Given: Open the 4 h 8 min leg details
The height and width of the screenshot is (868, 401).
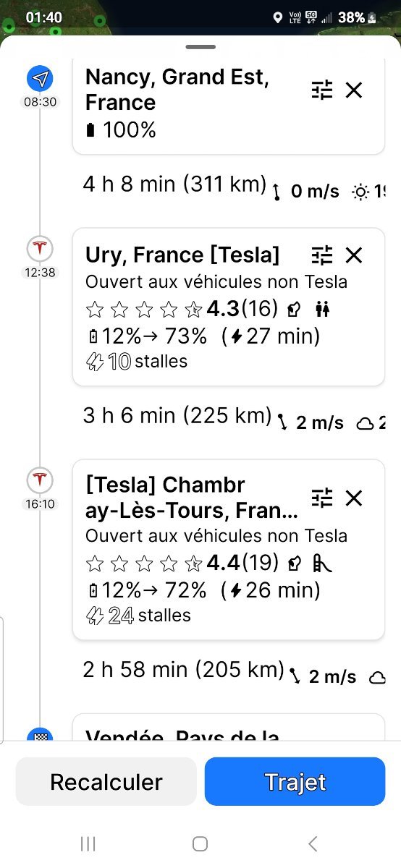Looking at the screenshot, I should coord(175,184).
